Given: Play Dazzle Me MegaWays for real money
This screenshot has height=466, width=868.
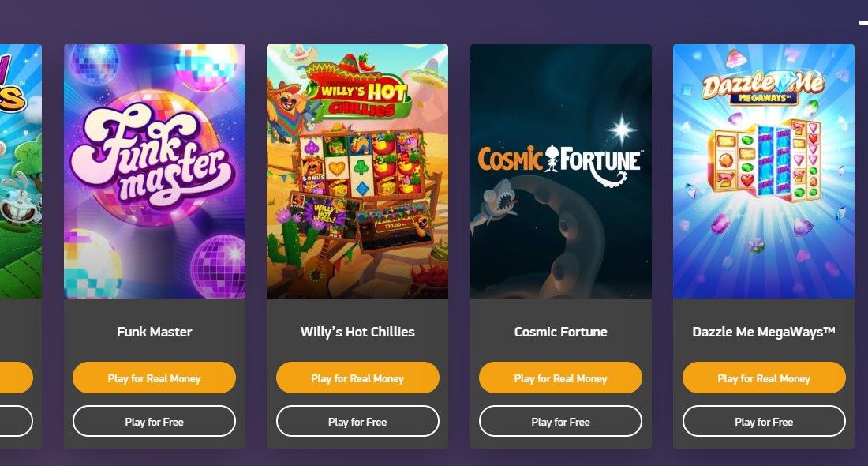Looking at the screenshot, I should (764, 378).
